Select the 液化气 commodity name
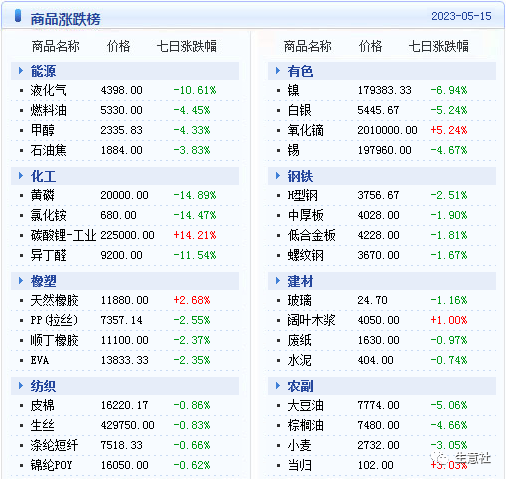506x479 pixels. coord(48,90)
